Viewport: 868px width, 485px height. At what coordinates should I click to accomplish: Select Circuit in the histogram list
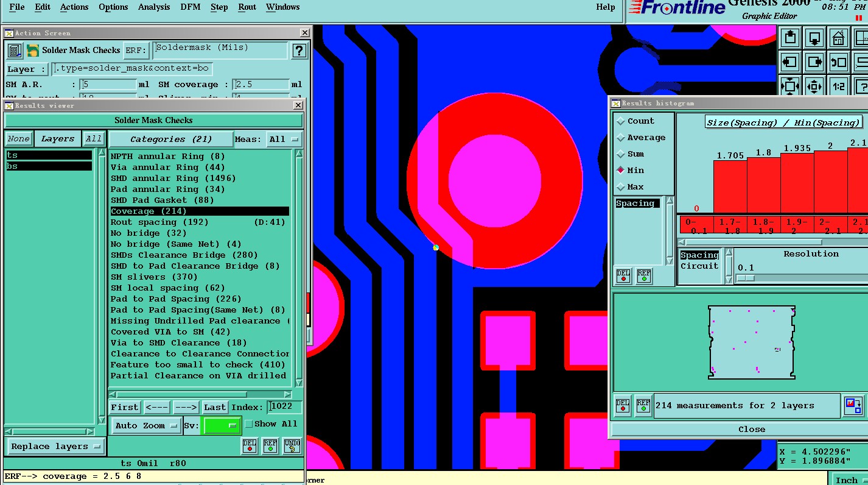[699, 266]
